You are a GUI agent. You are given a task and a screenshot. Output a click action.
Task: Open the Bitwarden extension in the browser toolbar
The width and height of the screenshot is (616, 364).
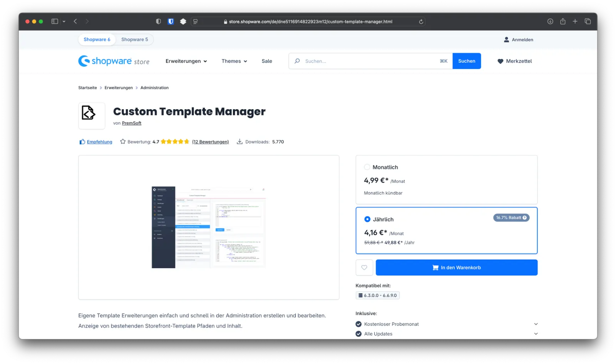pyautogui.click(x=170, y=21)
